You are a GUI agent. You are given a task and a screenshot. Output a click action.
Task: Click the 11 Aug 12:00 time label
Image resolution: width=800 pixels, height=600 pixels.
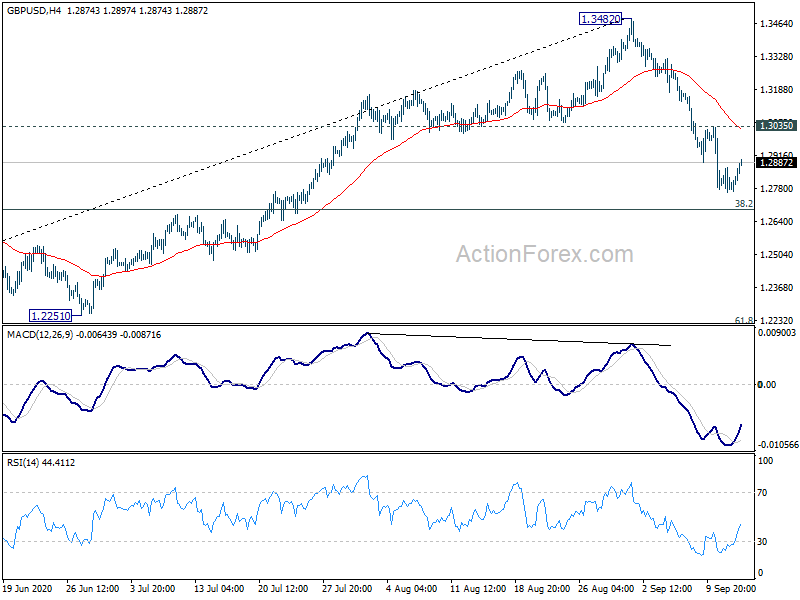click(479, 588)
